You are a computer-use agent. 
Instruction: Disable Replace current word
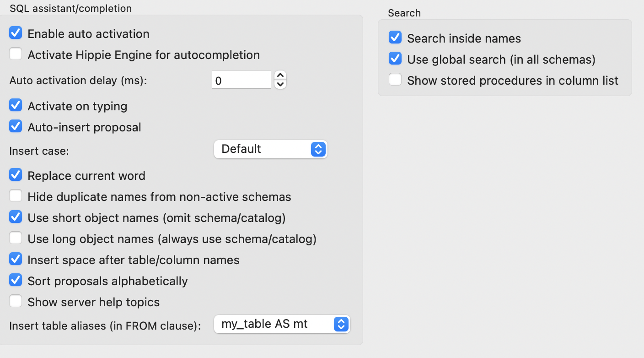15,174
